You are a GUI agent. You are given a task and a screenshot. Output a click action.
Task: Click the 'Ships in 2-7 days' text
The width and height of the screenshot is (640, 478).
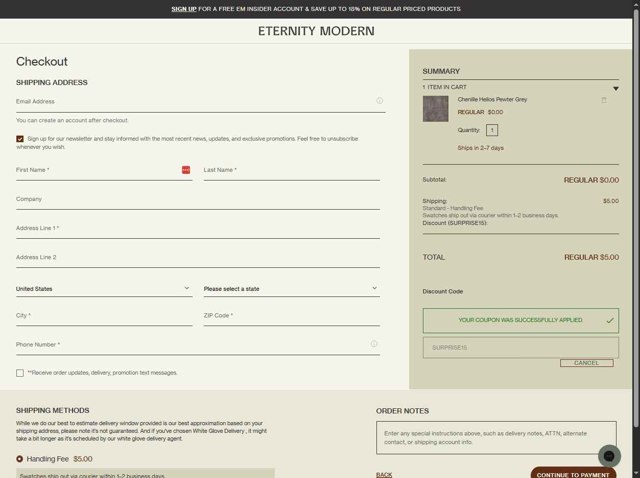(480, 148)
